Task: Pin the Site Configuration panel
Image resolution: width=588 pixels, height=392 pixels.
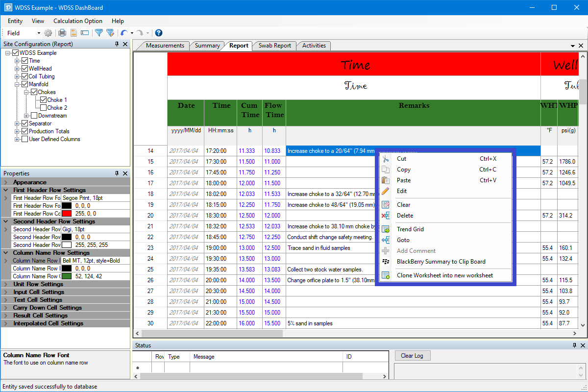Action: pos(117,44)
